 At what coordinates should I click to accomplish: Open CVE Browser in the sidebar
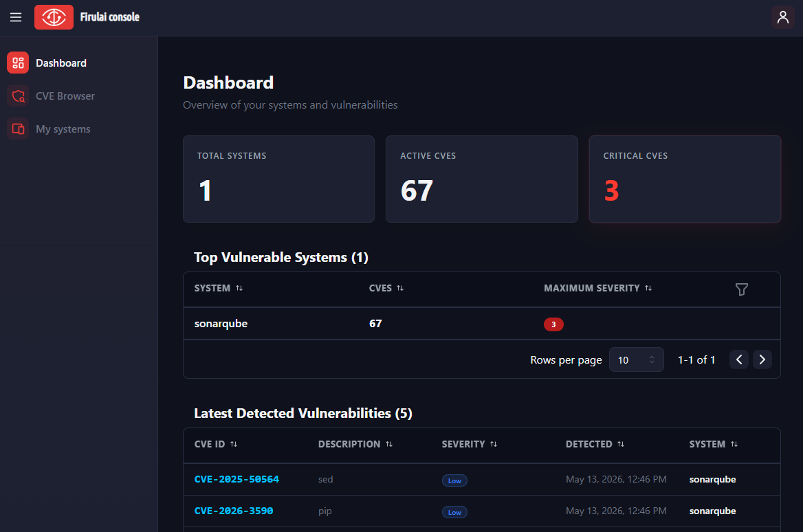pyautogui.click(x=65, y=96)
